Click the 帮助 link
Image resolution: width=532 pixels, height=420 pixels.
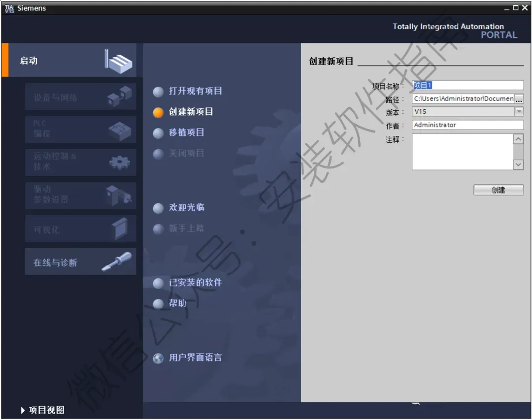[178, 303]
